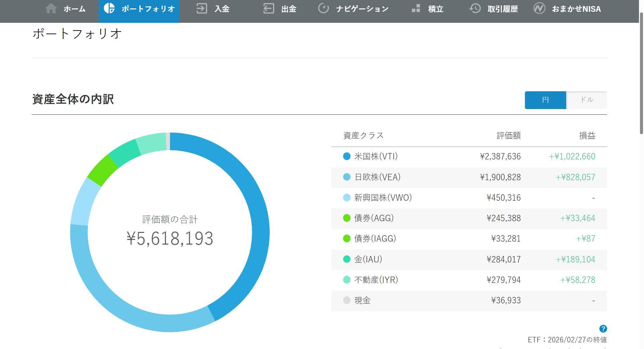Click the おまかせNISA circular logo icon
Screen dimensions: 644x349
click(x=540, y=9)
